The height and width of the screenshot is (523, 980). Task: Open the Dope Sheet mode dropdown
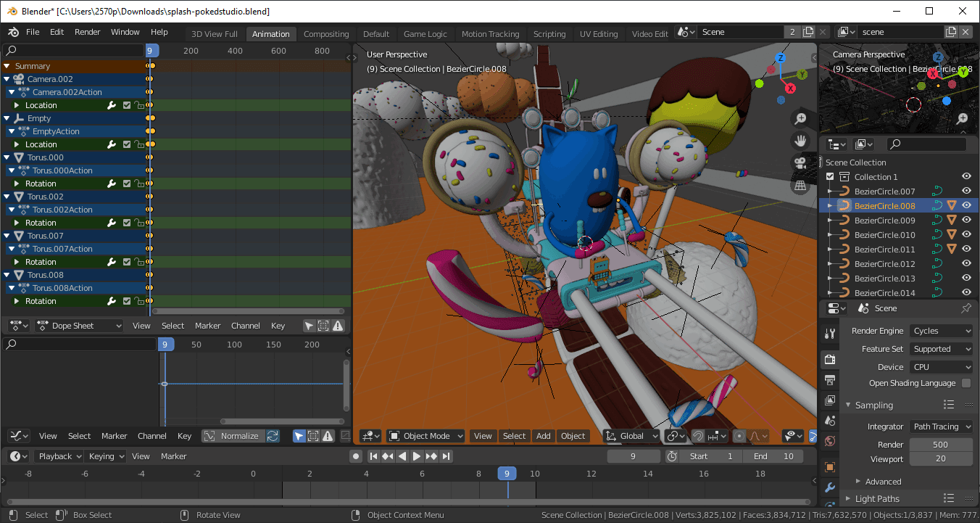(x=79, y=326)
